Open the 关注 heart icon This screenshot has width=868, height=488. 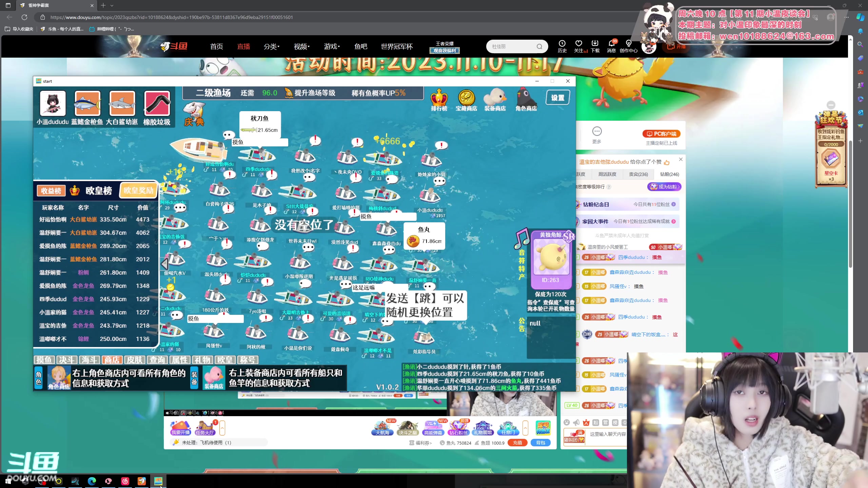coord(579,46)
